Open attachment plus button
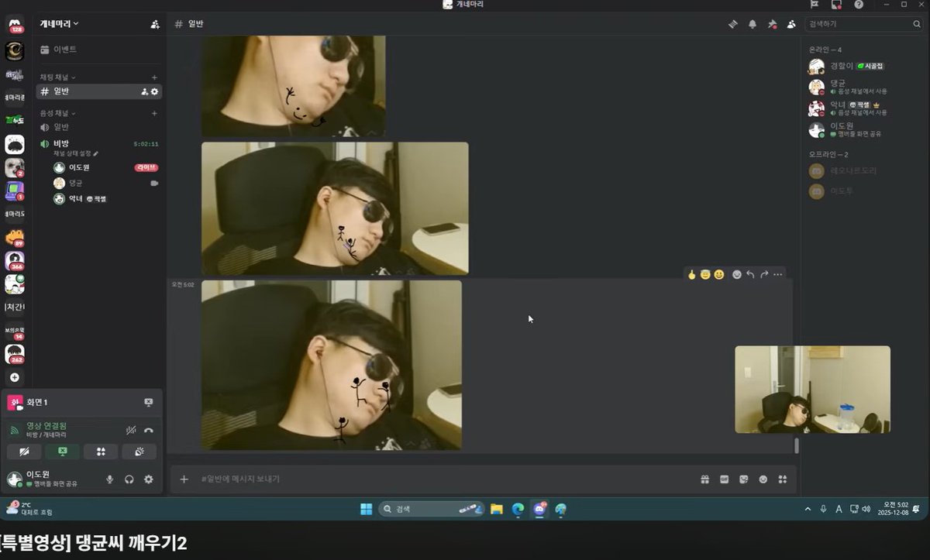Viewport: 930px width, 560px height. coord(184,479)
